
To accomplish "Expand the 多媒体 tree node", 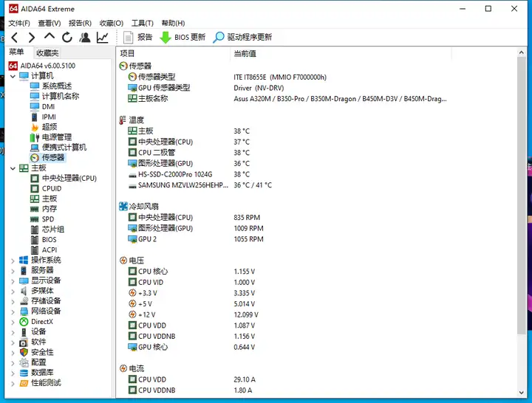I will pos(13,291).
